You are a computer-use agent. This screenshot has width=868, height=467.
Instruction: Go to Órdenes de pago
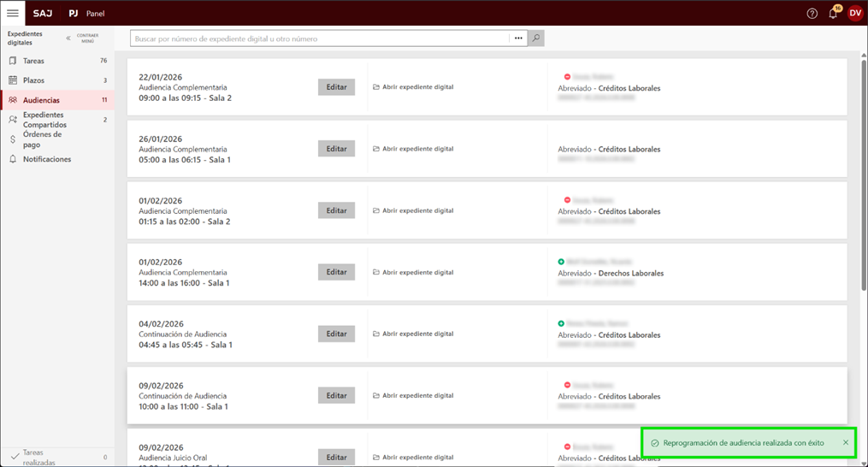click(43, 139)
